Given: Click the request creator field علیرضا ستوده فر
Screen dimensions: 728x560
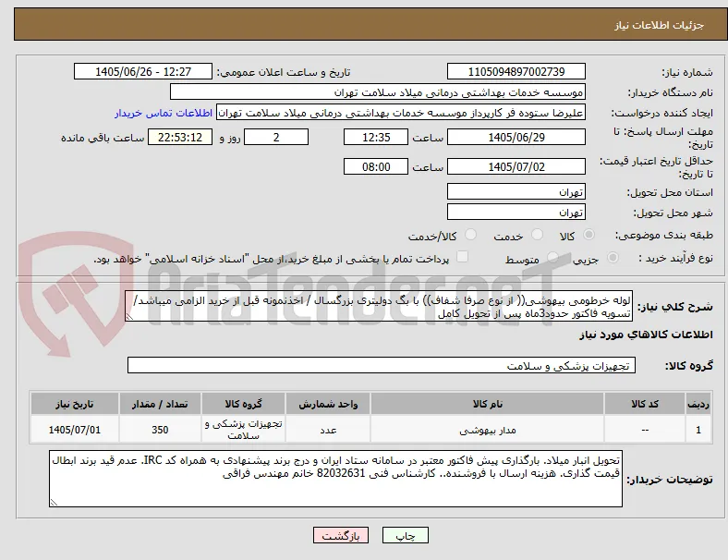Looking at the screenshot, I should (x=401, y=113).
